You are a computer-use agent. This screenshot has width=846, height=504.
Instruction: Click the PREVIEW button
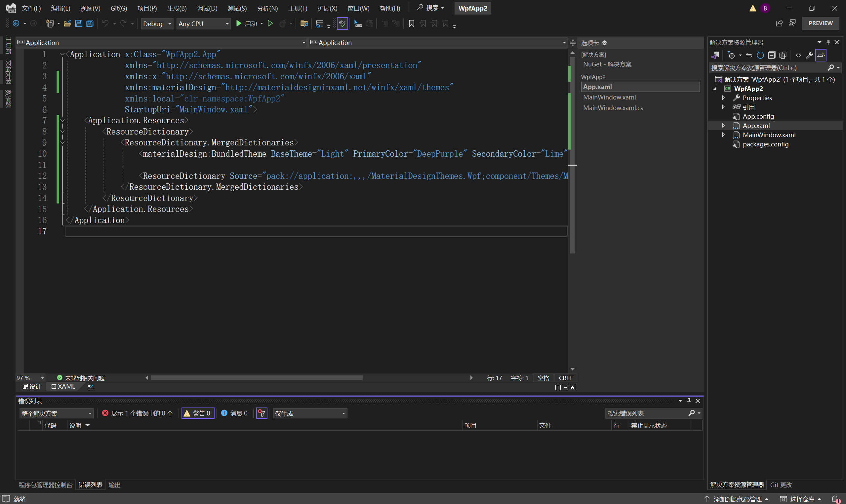coord(820,23)
